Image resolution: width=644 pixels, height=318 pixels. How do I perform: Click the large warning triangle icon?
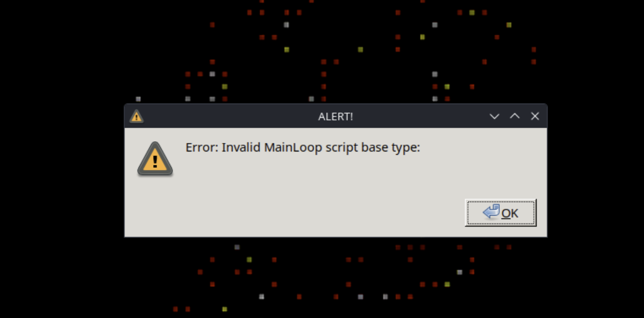click(155, 159)
